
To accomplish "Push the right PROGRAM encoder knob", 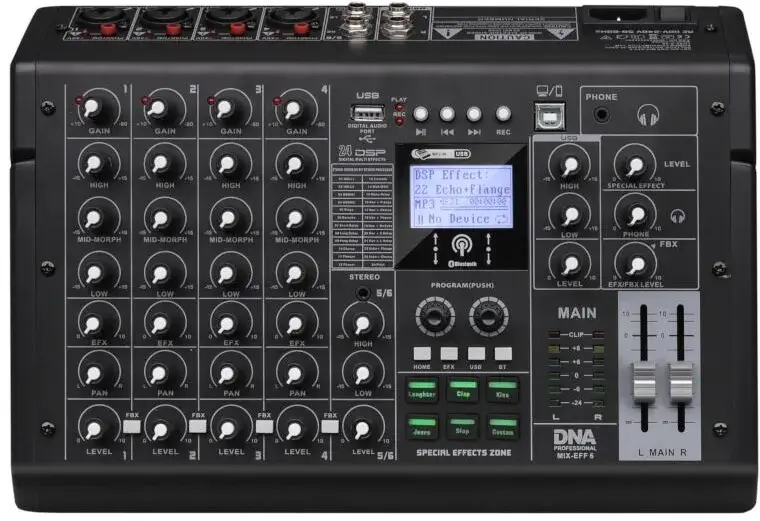I will click(489, 316).
